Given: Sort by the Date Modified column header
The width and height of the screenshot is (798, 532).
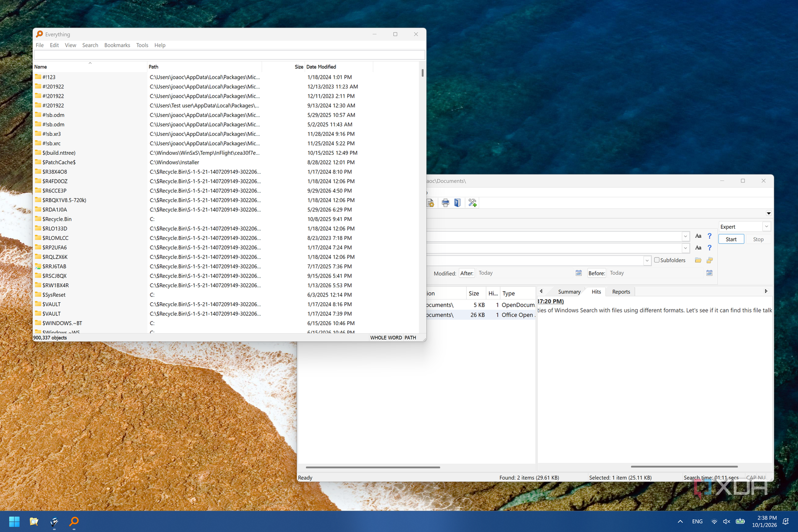Looking at the screenshot, I should 321,67.
